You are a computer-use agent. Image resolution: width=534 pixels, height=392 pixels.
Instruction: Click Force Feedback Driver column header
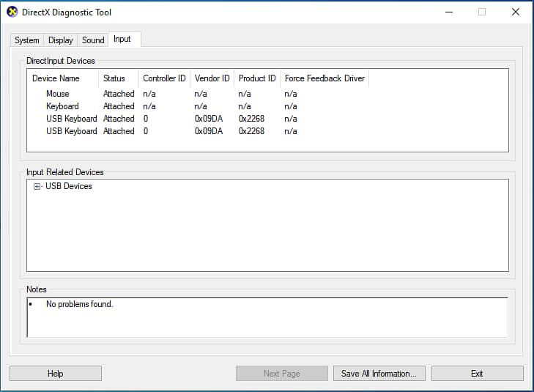click(325, 78)
